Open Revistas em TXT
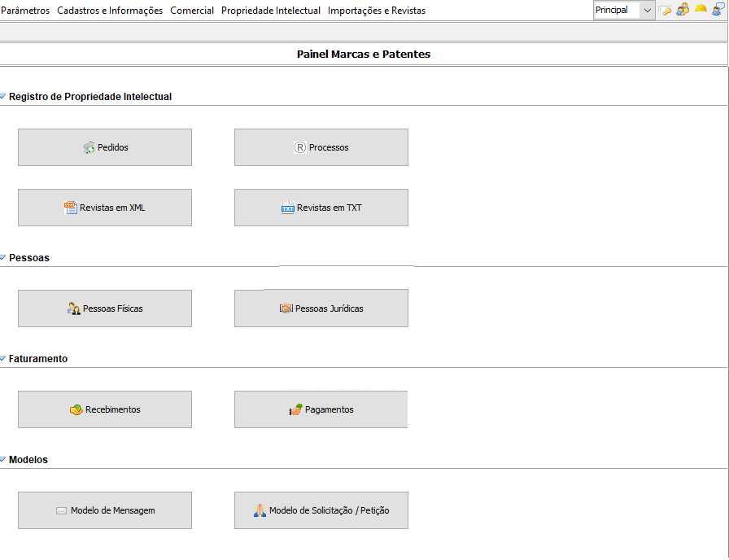This screenshot has width=729, height=560. 321,208
